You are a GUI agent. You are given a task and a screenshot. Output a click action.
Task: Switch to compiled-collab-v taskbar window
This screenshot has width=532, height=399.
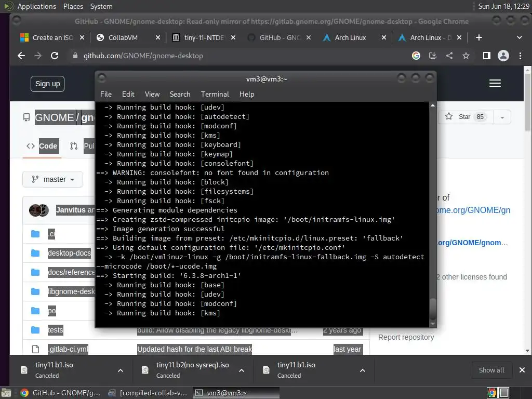coord(148,393)
